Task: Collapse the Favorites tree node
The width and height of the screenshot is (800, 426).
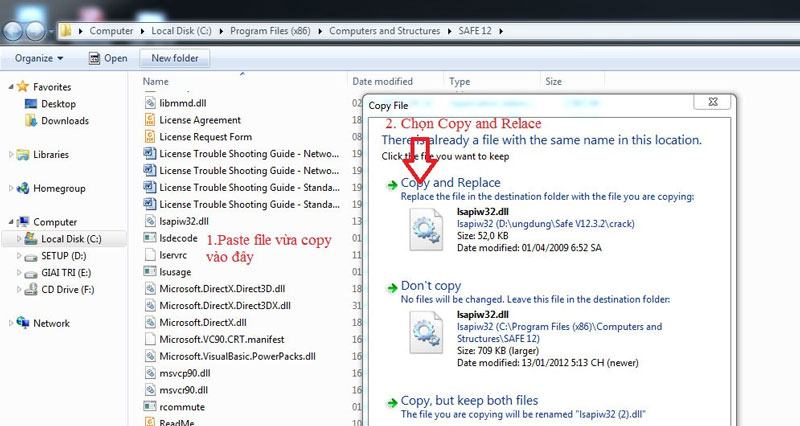Action: click(x=11, y=87)
